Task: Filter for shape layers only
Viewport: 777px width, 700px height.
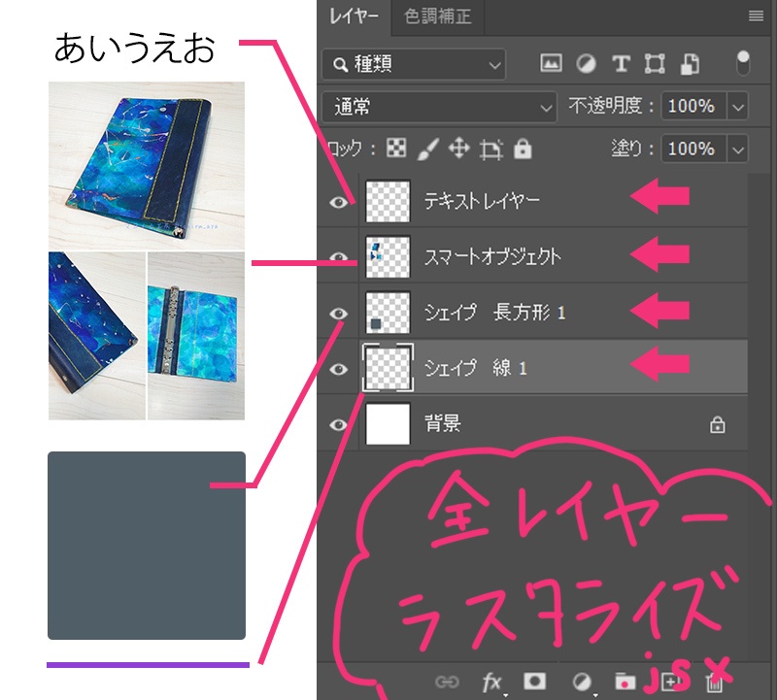Action: point(655,62)
